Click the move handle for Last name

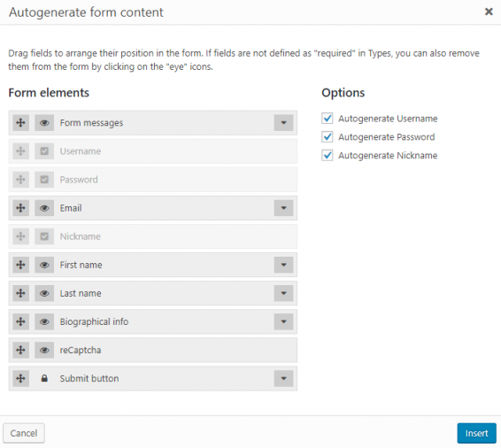[x=20, y=293]
